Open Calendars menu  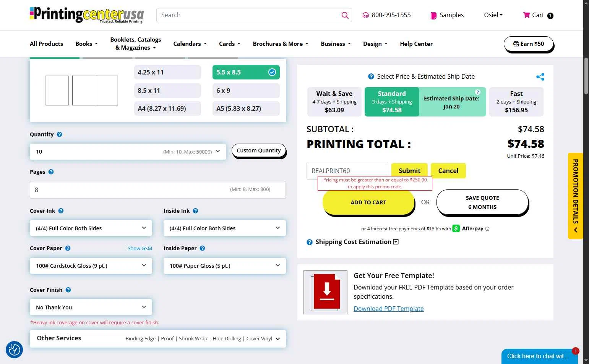click(190, 44)
